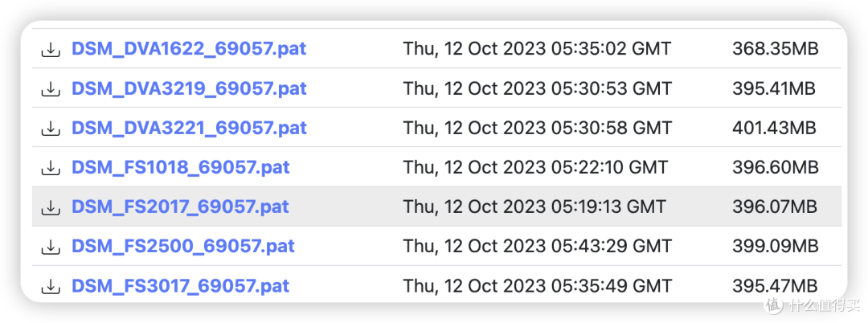Click download icon on highlighted FS2017 row
The height and width of the screenshot is (323, 868).
(x=51, y=206)
